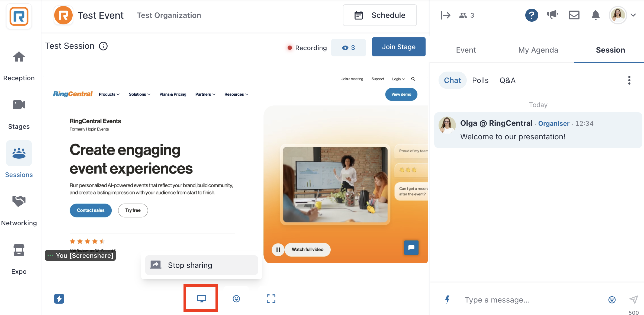
Task: Click the promo video thumbnail
Action: click(335, 185)
